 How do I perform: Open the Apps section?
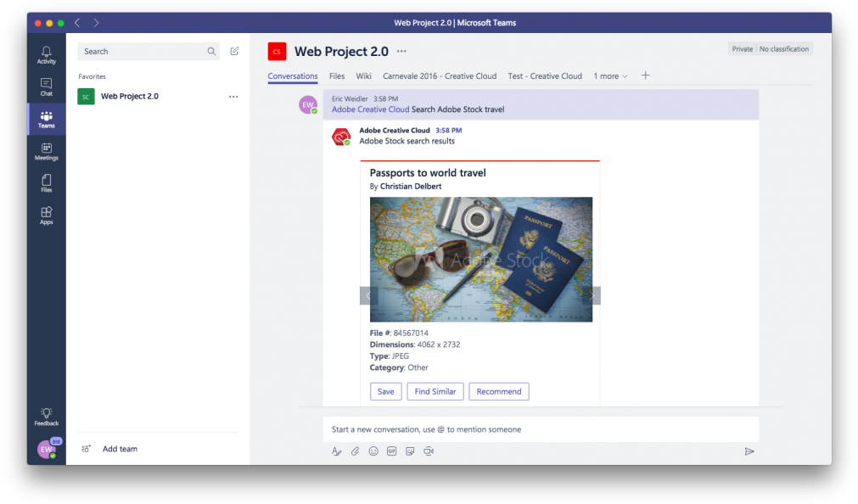tap(46, 216)
